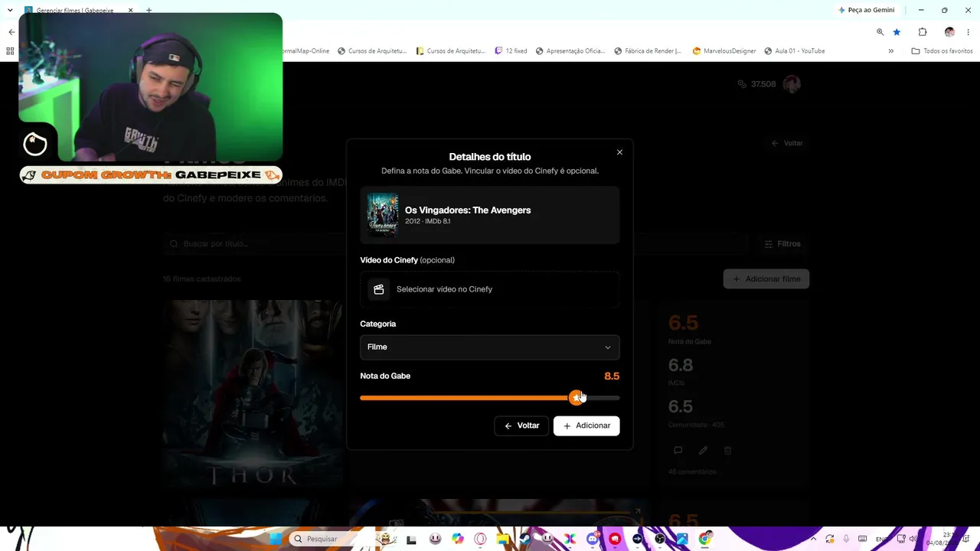Open a new browser tab
Image resolution: width=980 pixels, height=551 pixels.
[149, 10]
